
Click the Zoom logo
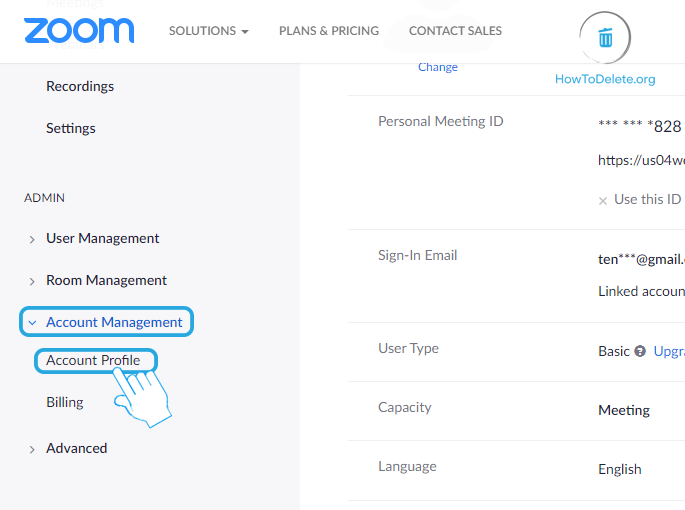tap(79, 30)
